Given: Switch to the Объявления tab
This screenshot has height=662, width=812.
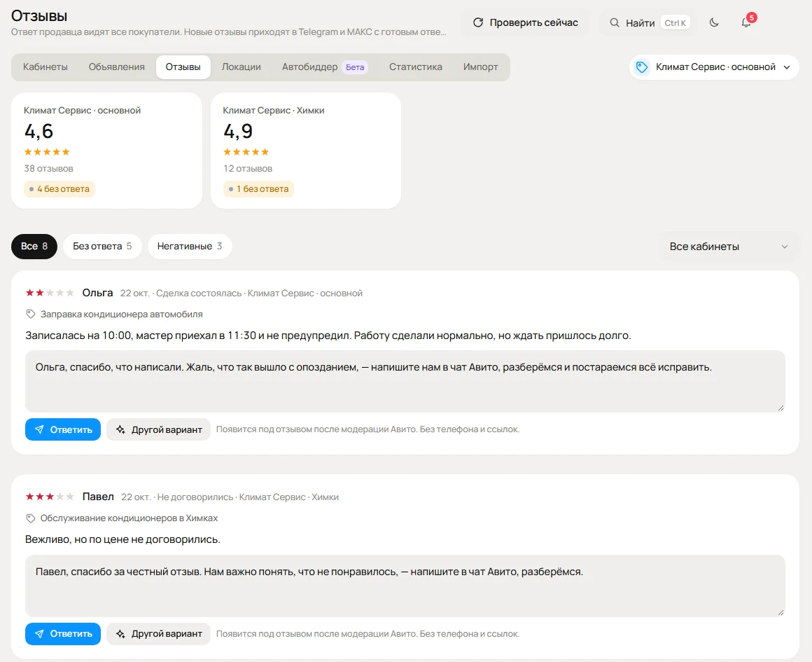Looking at the screenshot, I should [x=116, y=67].
